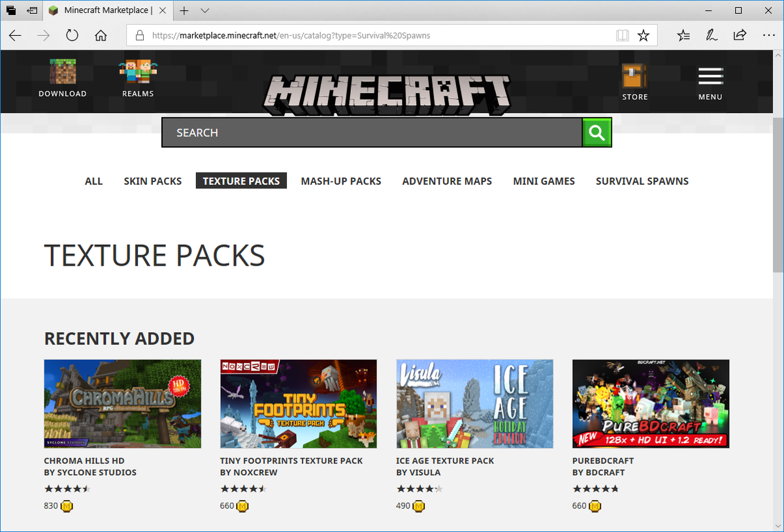Click the green search magnifier button
The width and height of the screenshot is (784, 532).
pos(596,133)
